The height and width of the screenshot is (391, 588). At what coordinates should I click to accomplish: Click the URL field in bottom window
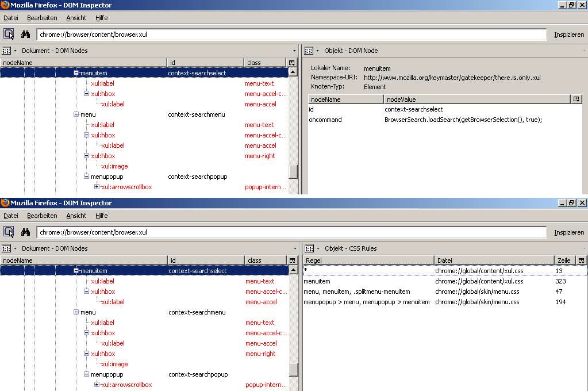291,232
